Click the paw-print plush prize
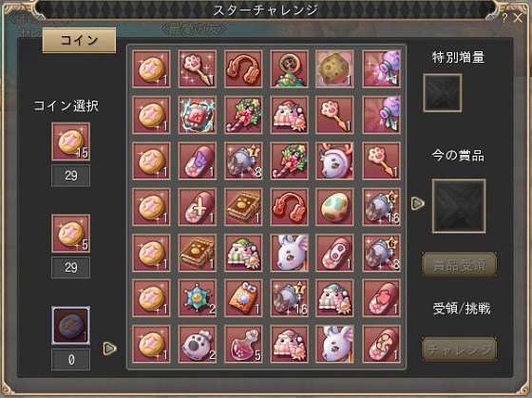 pyautogui.click(x=198, y=345)
